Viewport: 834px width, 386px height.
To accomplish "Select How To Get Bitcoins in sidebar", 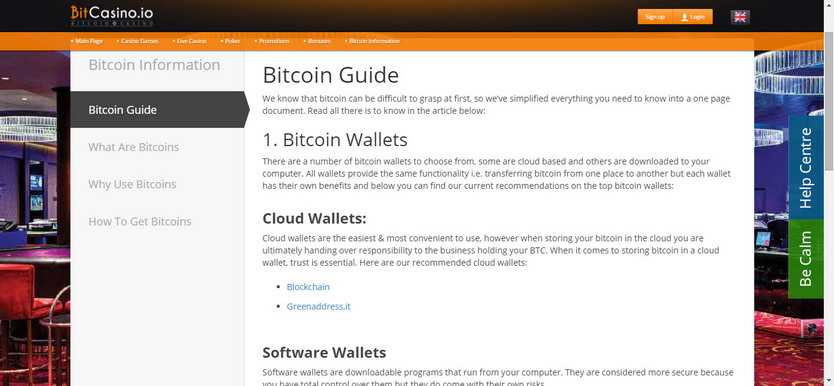I will point(140,222).
